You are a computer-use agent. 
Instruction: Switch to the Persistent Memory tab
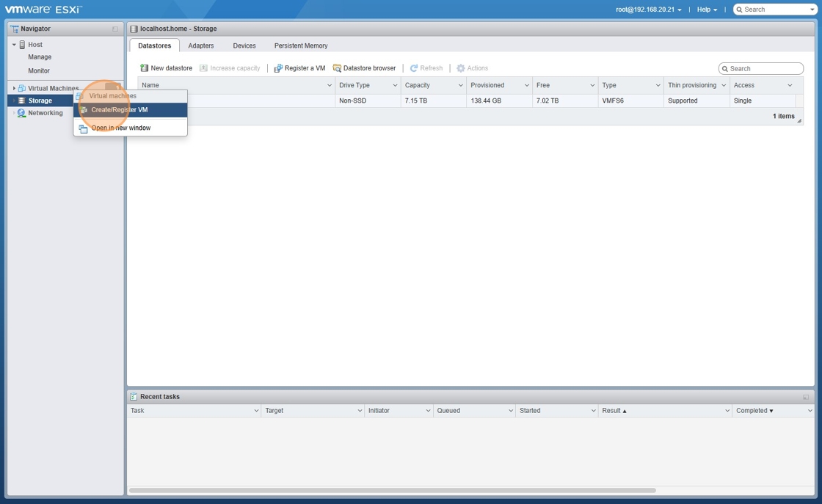click(x=301, y=45)
